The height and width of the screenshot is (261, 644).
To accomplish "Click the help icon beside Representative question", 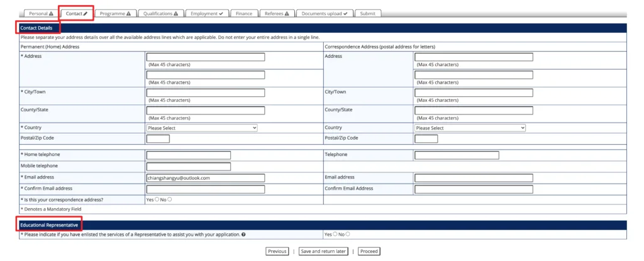I will 243,235.
